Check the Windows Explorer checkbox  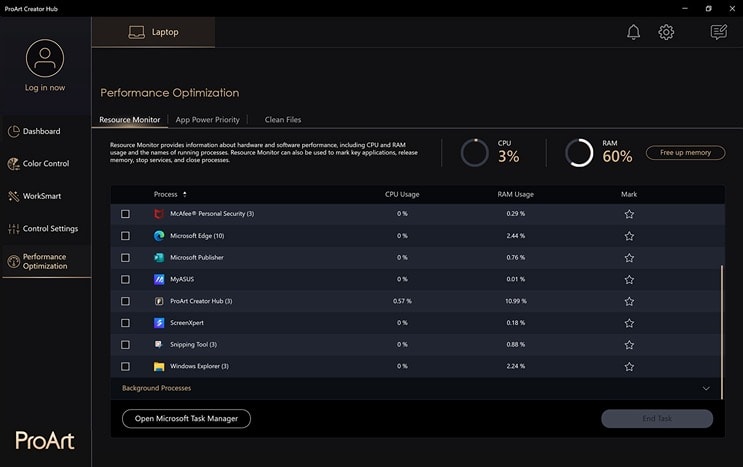[125, 367]
